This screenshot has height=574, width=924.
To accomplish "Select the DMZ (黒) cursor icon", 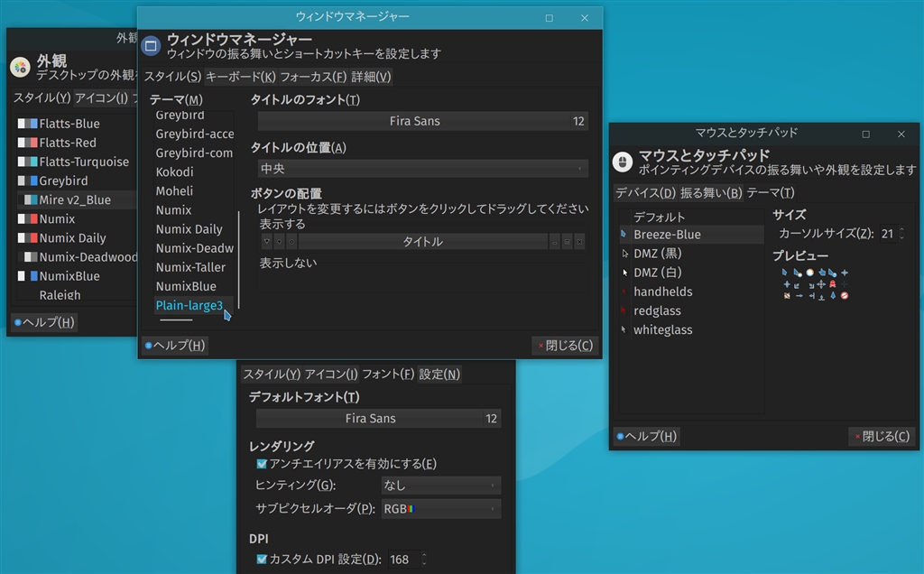I will [625, 254].
